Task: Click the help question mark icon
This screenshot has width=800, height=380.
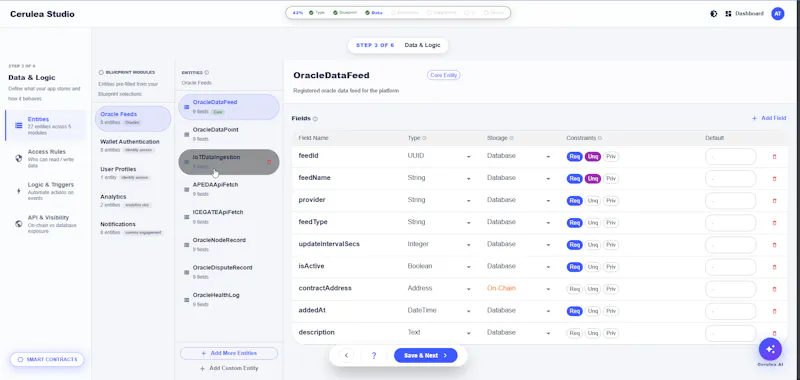Action: pos(374,356)
